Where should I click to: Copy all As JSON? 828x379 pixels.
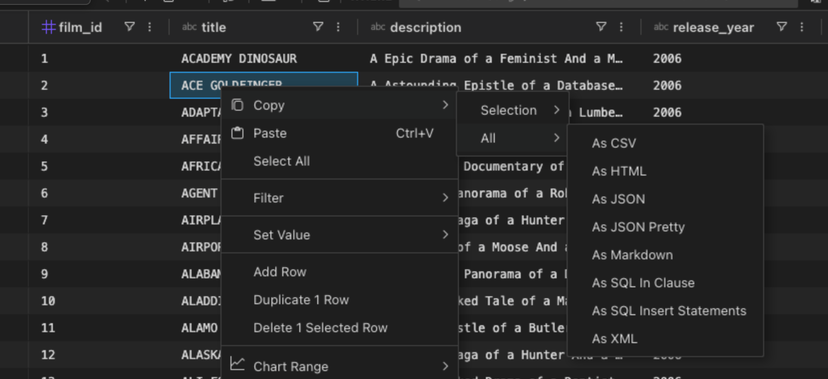point(665,199)
